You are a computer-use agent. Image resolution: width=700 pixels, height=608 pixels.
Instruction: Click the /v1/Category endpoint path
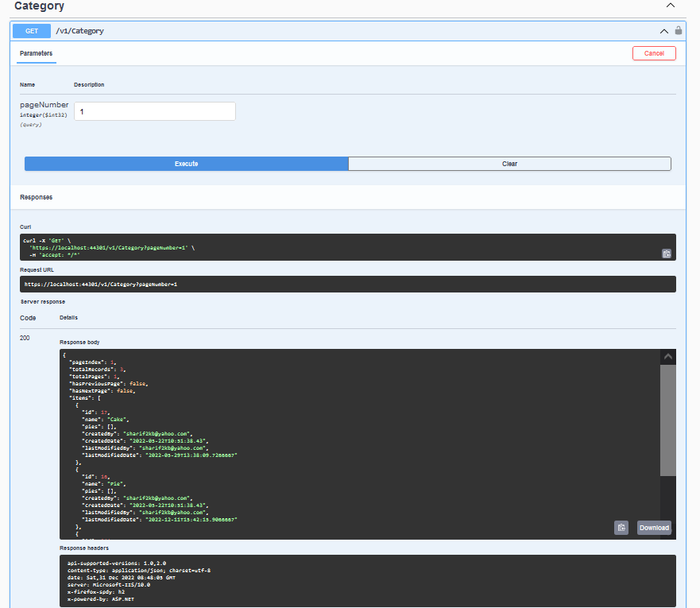tap(79, 31)
